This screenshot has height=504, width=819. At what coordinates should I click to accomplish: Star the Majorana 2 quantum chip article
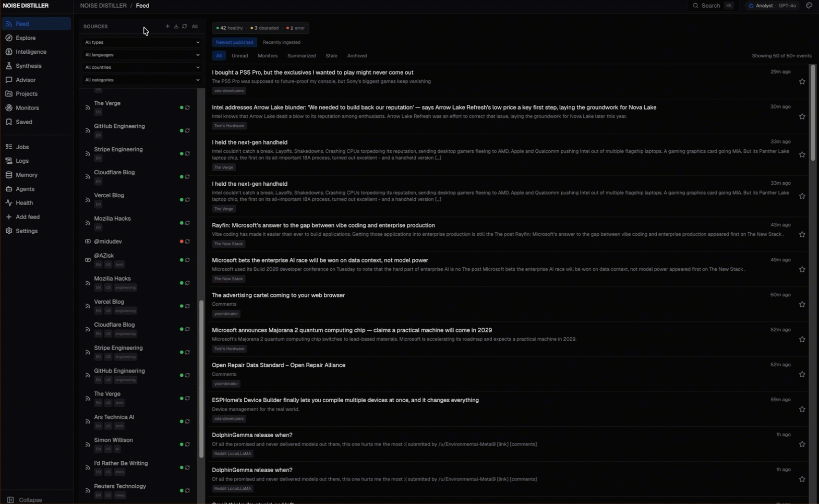click(x=802, y=340)
